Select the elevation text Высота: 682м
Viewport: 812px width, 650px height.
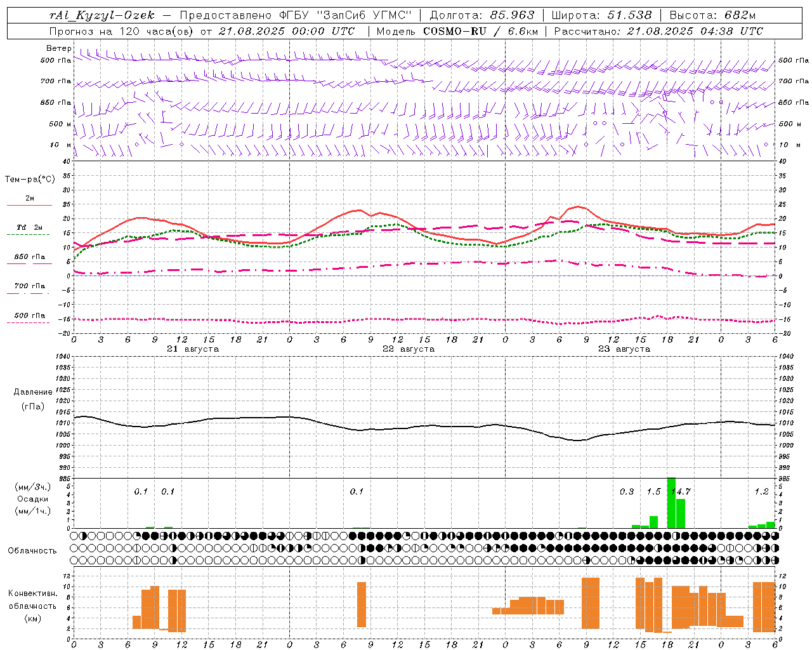coord(712,15)
